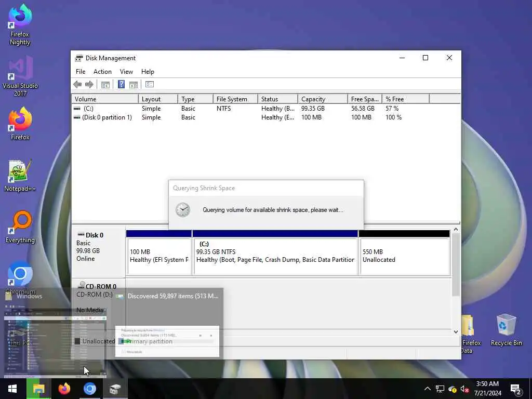Open the File menu
Viewport: 532px width, 399px height.
(x=81, y=72)
